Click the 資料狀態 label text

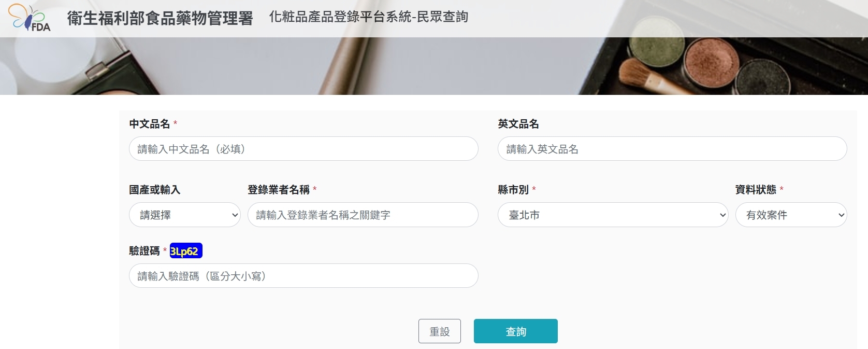[756, 190]
